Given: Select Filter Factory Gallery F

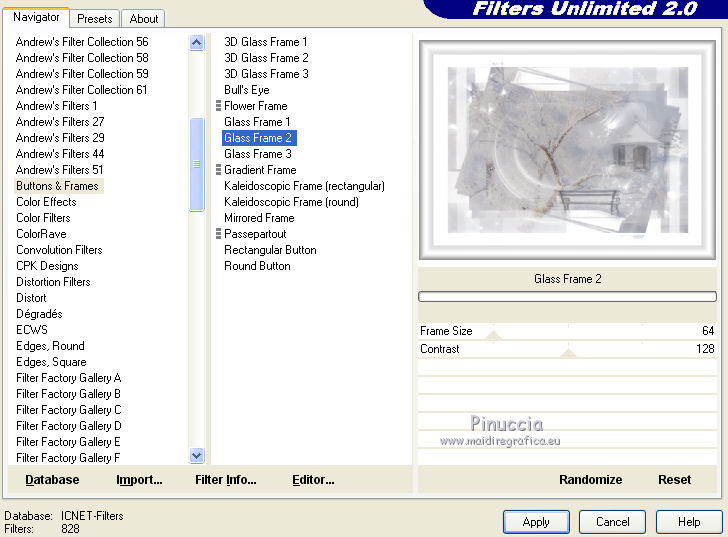Looking at the screenshot, I should 68,458.
